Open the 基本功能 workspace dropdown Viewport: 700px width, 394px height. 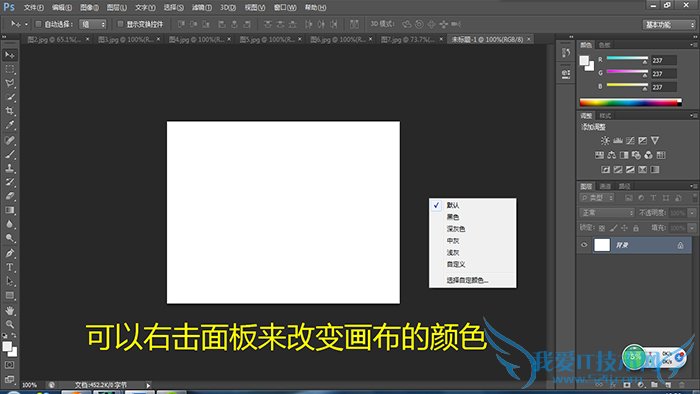tap(669, 25)
